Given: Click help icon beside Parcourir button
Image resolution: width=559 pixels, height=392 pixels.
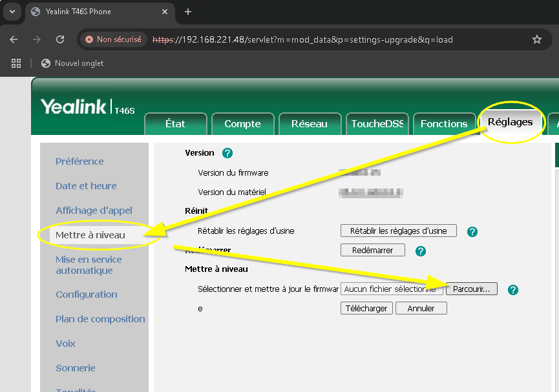Looking at the screenshot, I should [512, 290].
